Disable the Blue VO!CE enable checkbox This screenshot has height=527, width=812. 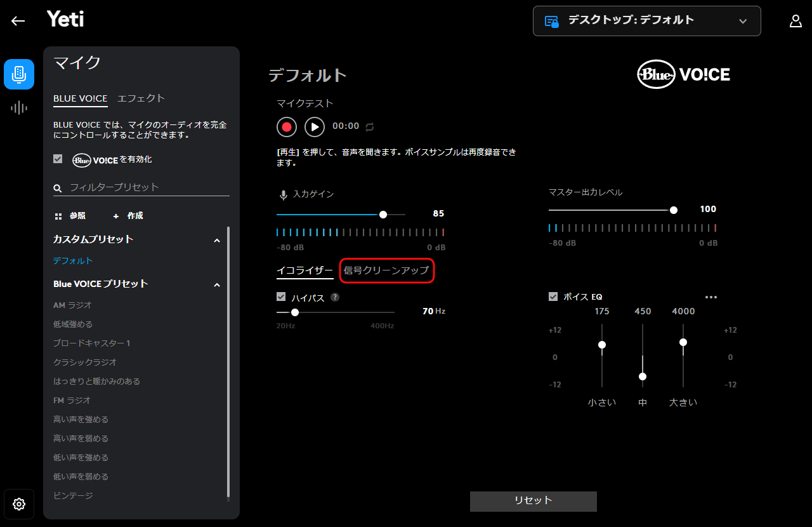pos(58,159)
